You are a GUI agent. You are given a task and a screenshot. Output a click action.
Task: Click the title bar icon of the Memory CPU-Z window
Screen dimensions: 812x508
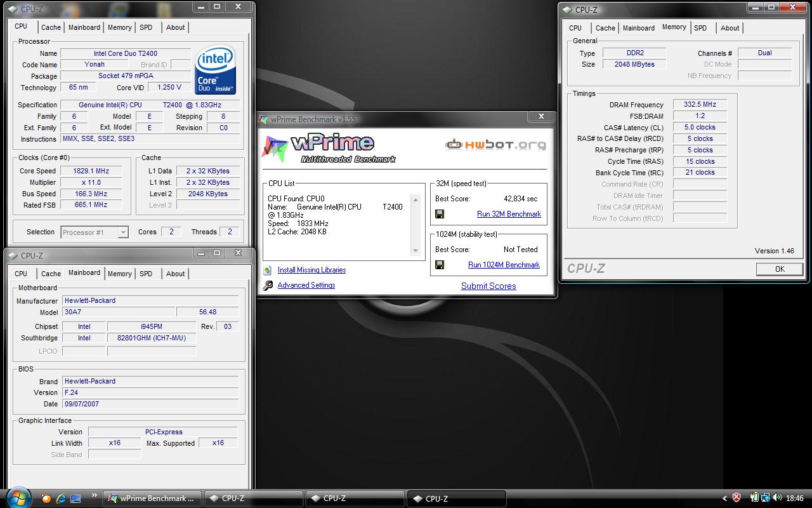567,10
